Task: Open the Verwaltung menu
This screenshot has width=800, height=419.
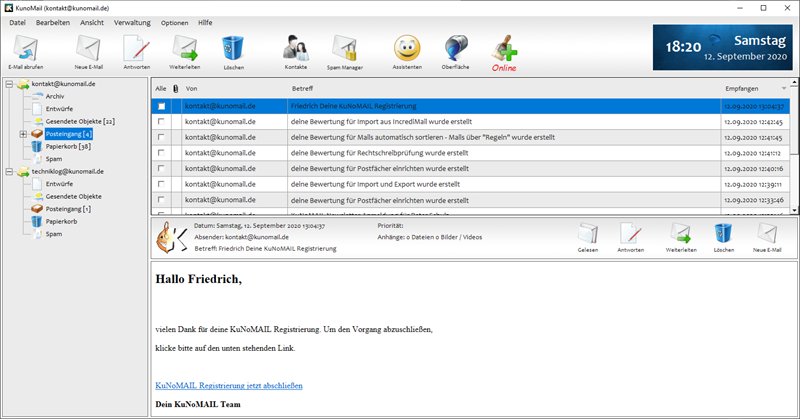Action: coord(133,22)
